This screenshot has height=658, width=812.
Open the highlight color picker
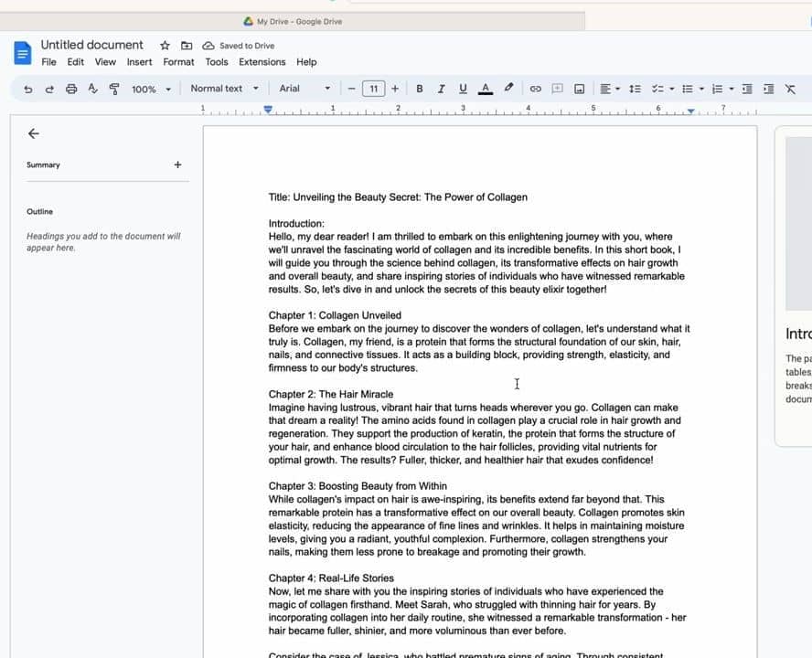click(509, 88)
